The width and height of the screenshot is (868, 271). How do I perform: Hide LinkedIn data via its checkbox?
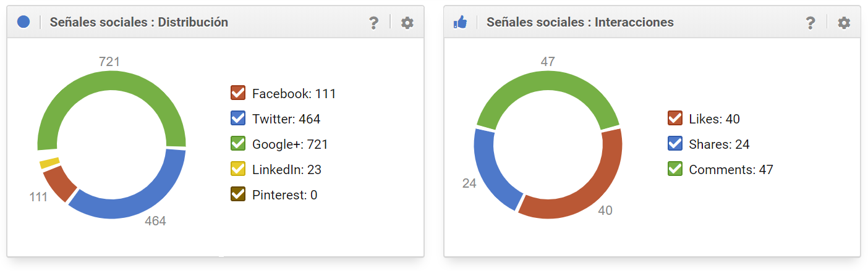pyautogui.click(x=238, y=169)
